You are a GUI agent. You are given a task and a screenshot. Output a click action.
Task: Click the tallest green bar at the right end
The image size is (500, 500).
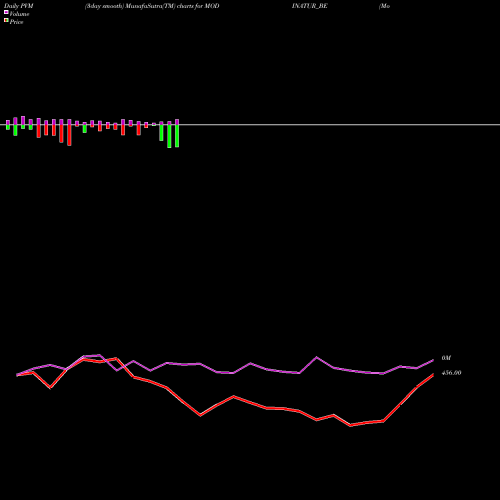click(169, 136)
